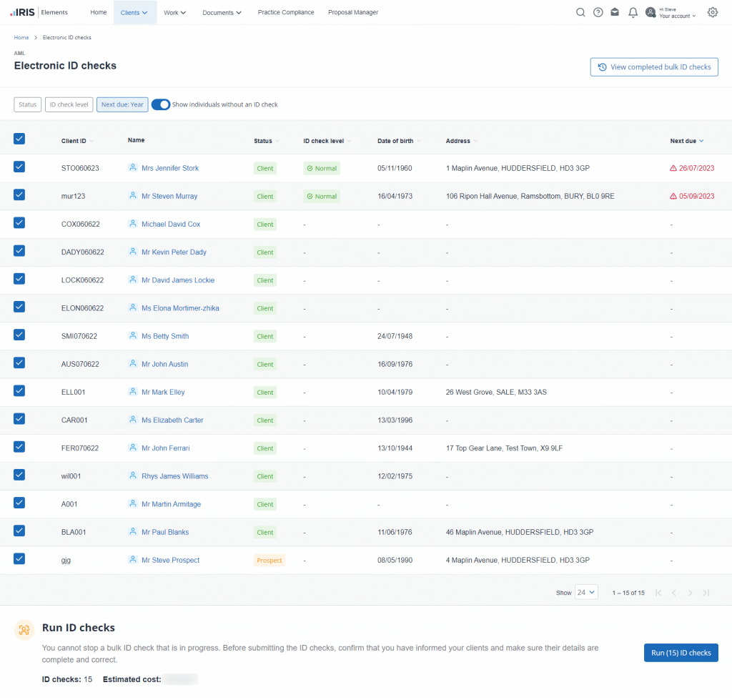Open the Show 24 rows dropdown
This screenshot has height=700, width=732.
tap(586, 593)
